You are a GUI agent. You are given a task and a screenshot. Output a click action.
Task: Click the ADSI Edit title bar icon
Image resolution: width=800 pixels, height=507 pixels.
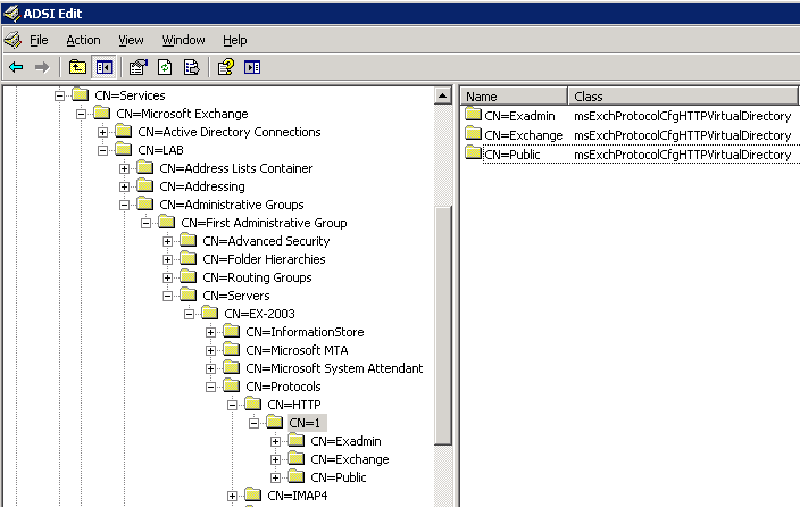[x=11, y=13]
